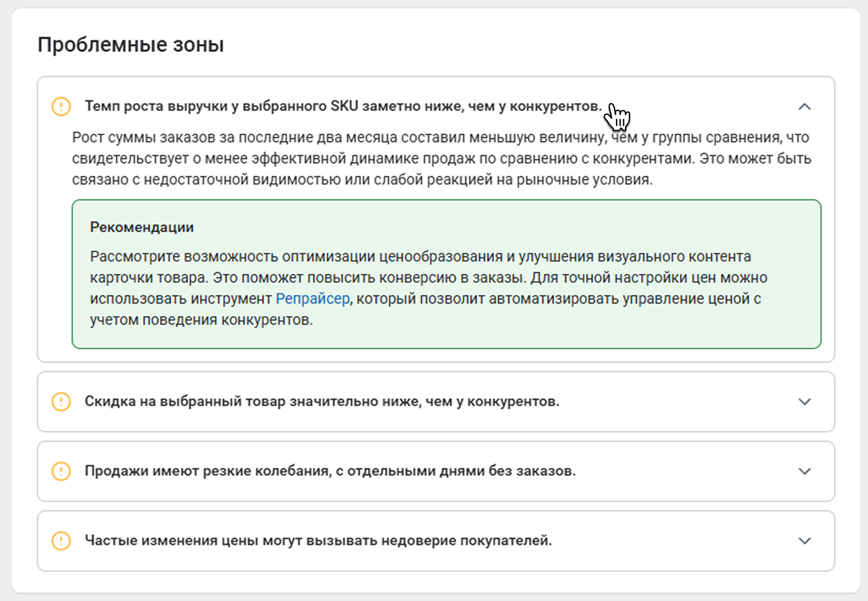Expand the 'Скидка на выбранный товар' section chevron
This screenshot has width=868, height=601.
click(x=804, y=402)
